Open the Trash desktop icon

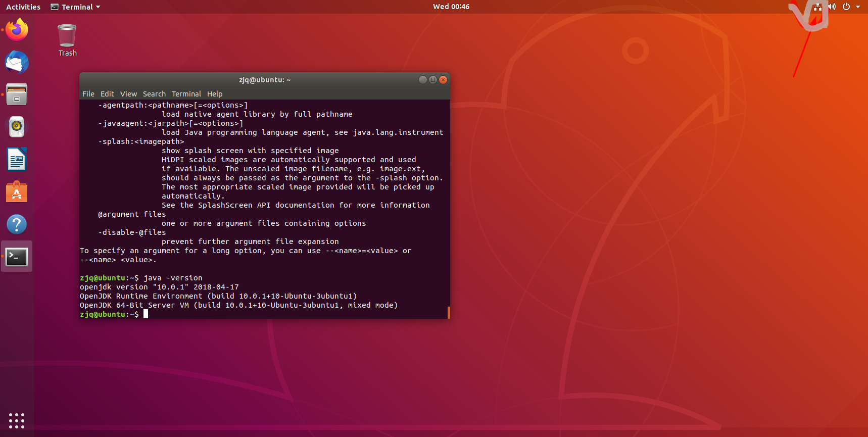pyautogui.click(x=67, y=40)
